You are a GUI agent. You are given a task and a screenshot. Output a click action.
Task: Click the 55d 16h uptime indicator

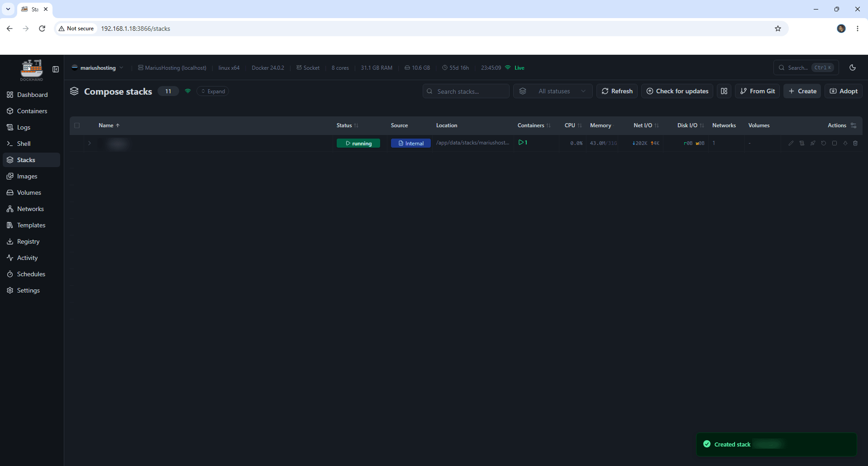[x=456, y=68]
